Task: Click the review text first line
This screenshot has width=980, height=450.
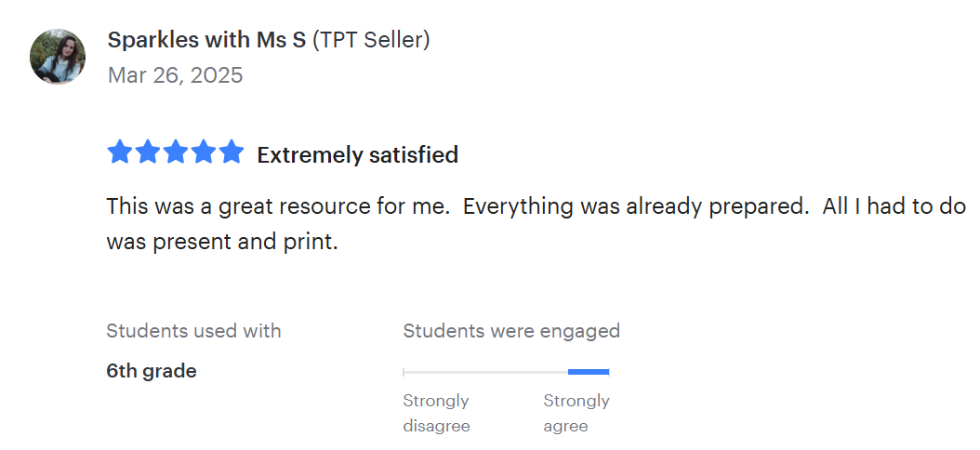Action: coord(536,206)
